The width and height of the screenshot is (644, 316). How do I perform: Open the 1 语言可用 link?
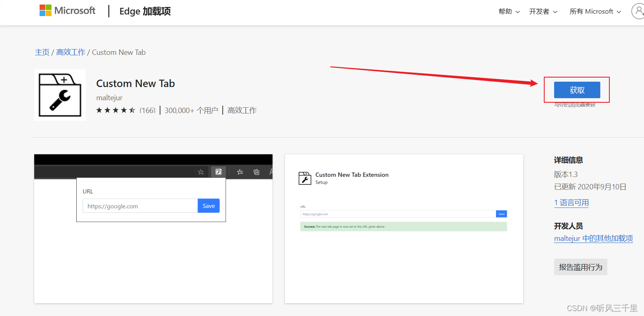[x=571, y=203]
